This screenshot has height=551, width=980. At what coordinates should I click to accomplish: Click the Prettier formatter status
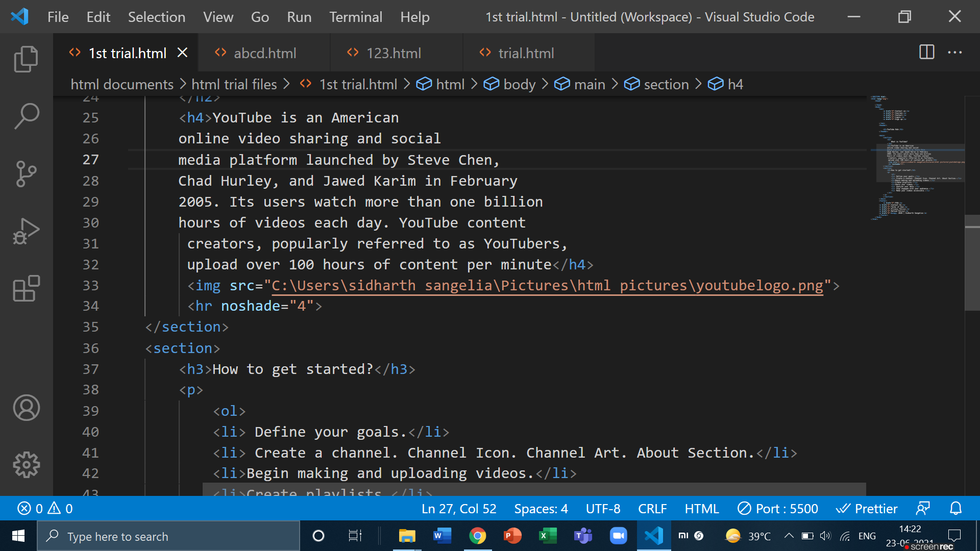pos(867,508)
